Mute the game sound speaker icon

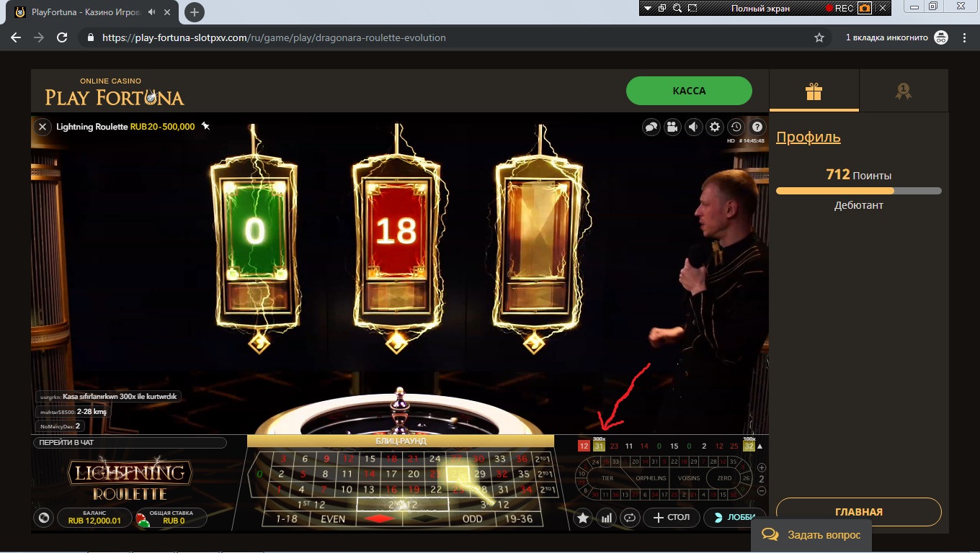coord(693,127)
